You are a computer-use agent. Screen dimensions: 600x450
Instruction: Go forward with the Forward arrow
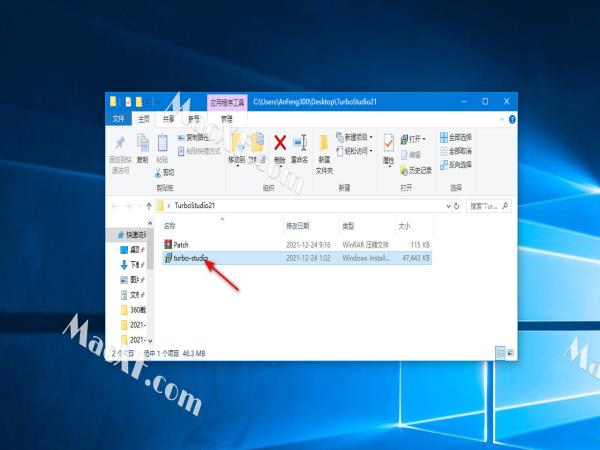click(x=128, y=206)
